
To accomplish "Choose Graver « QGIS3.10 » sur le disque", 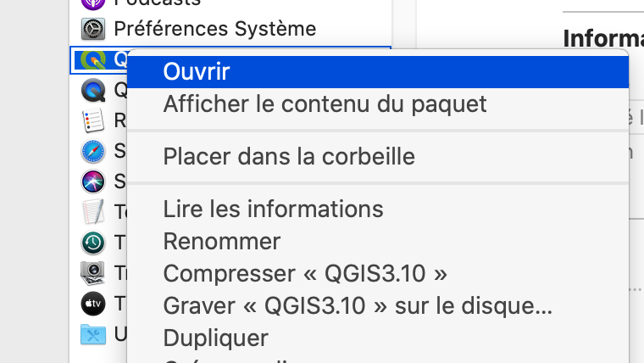I will point(358,305).
